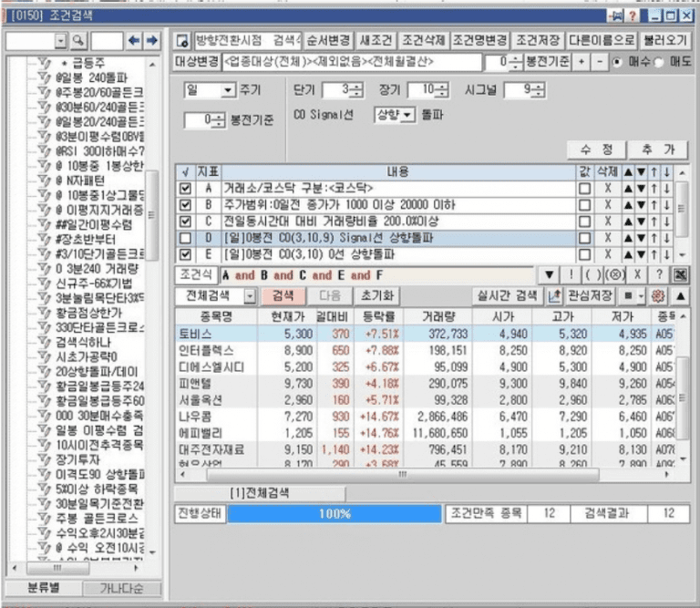
Task: Uncheck condition A checkbox
Action: [187, 189]
